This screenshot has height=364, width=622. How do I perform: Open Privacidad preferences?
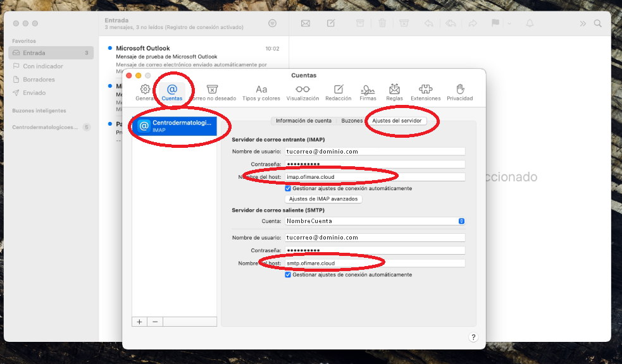click(460, 92)
